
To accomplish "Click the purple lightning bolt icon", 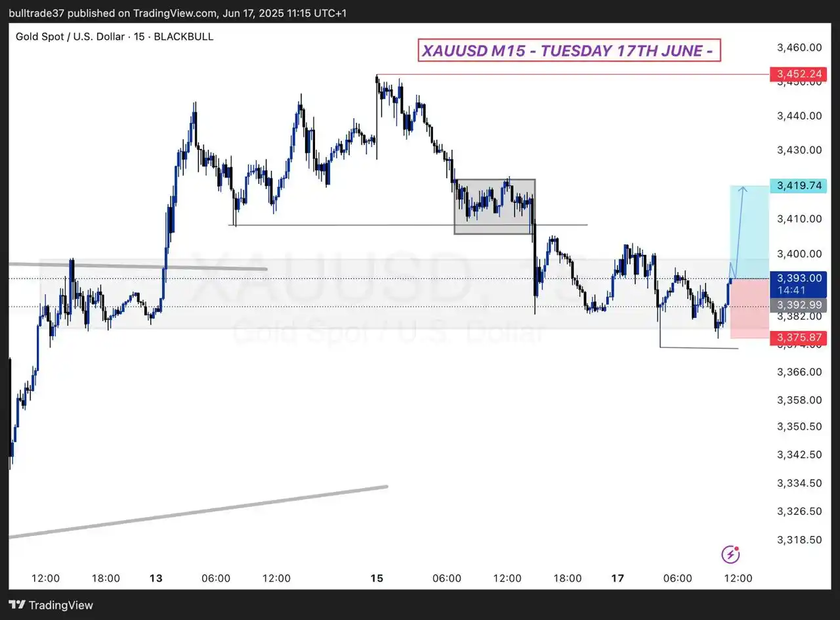I will pos(730,555).
